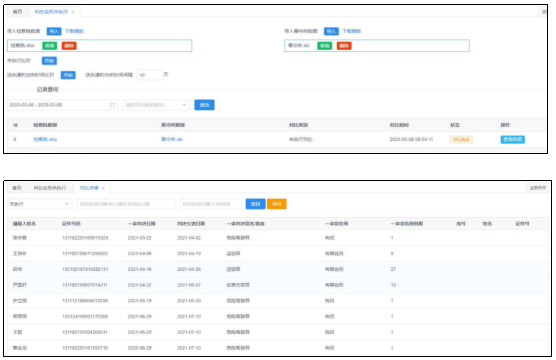Click ID number in the 2021-04-16 row
This screenshot has width=556, height=360.
tap(85, 269)
